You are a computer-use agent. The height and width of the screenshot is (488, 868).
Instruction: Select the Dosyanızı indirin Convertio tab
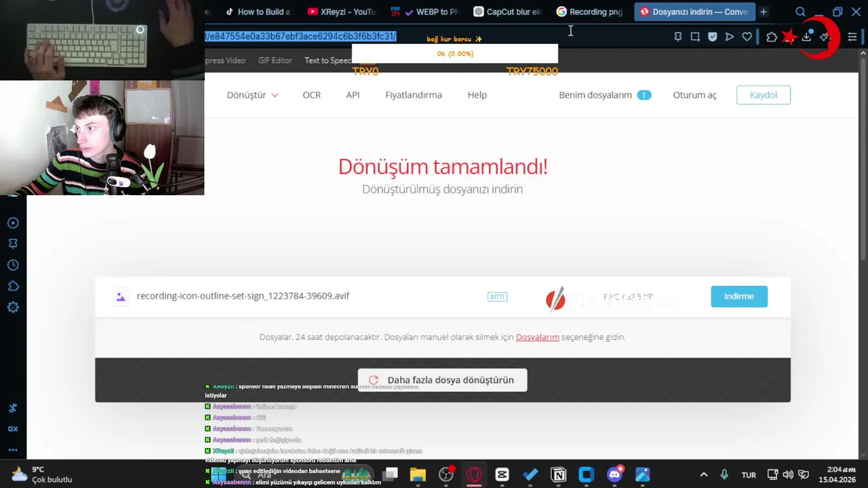click(694, 12)
